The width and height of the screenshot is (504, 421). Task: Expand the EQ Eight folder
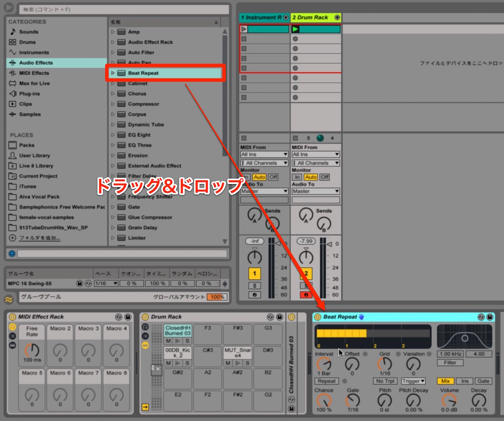(x=113, y=135)
